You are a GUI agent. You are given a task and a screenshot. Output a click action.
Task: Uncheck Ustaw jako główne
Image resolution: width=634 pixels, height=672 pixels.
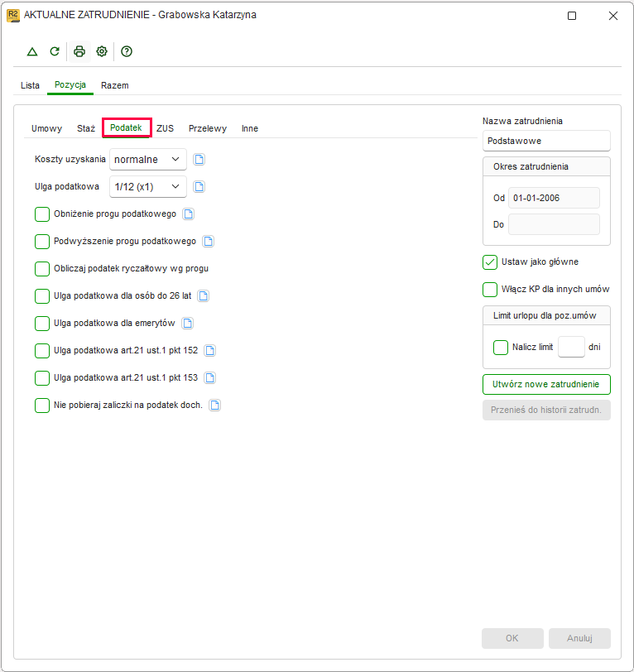click(x=490, y=262)
